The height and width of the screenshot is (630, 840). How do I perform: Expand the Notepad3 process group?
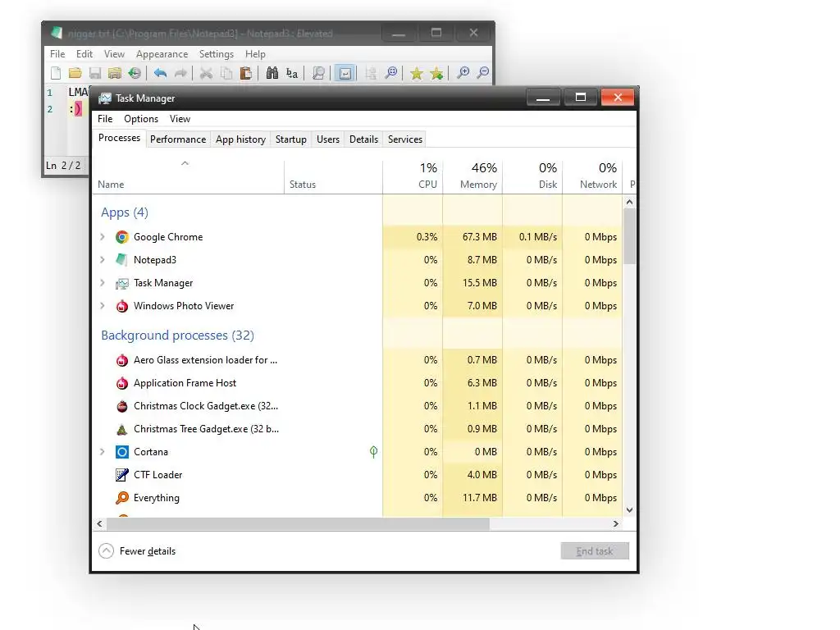point(103,260)
